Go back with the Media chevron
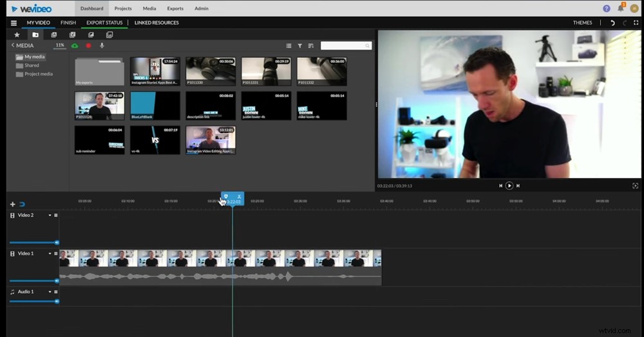 13,45
